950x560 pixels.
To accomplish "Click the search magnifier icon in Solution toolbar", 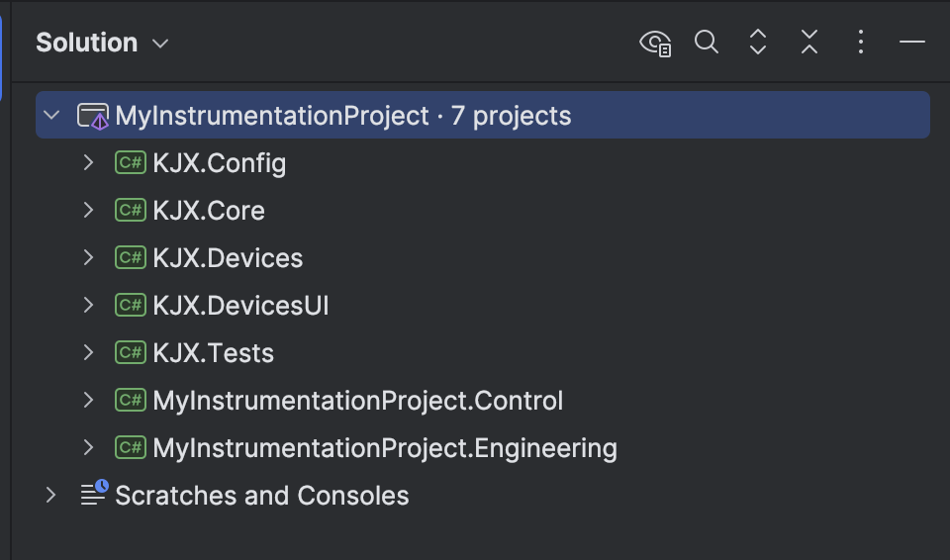I will (707, 42).
